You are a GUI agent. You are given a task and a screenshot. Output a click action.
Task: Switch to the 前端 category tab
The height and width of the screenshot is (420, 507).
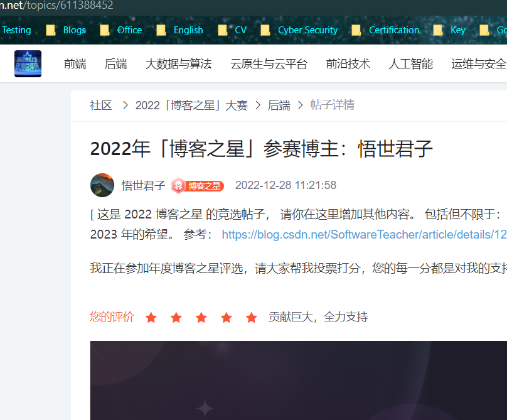75,64
